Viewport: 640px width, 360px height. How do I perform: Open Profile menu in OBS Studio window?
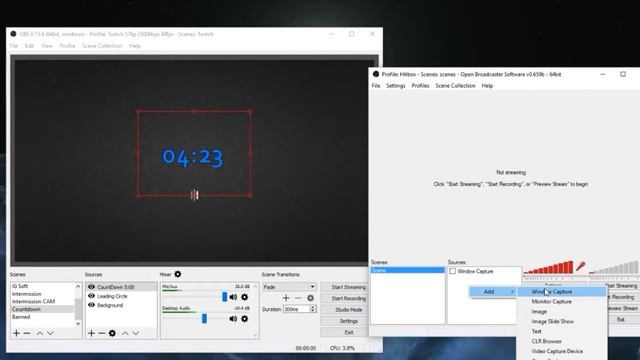67,46
